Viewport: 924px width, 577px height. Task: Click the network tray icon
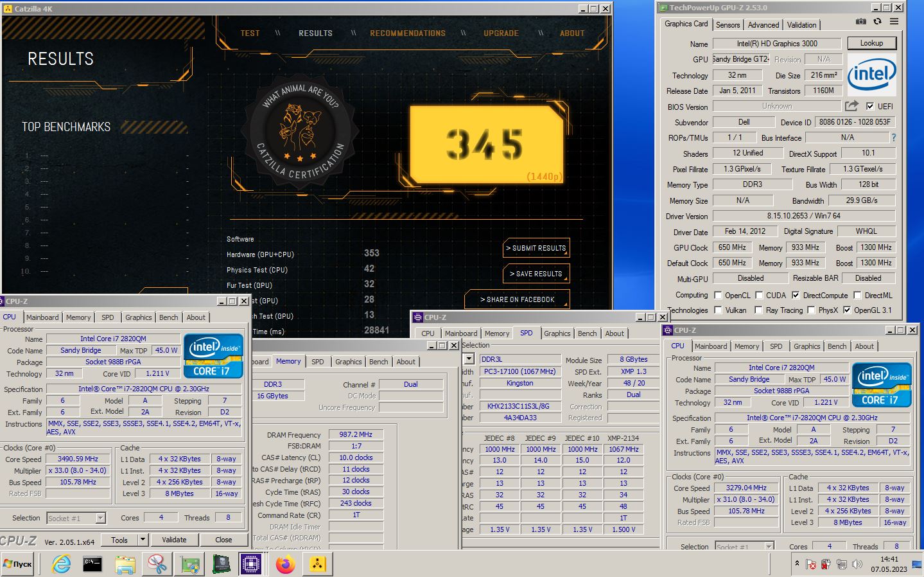pyautogui.click(x=841, y=564)
